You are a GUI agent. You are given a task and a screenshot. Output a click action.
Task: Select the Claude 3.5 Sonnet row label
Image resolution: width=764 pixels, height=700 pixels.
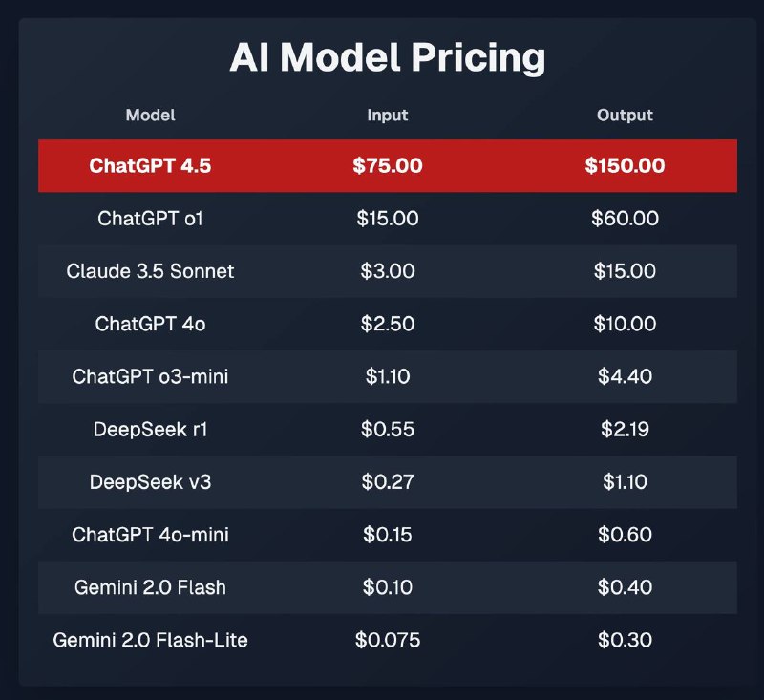[150, 271]
